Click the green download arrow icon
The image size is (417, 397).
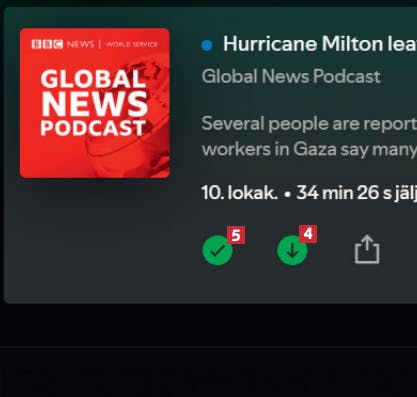point(292,250)
